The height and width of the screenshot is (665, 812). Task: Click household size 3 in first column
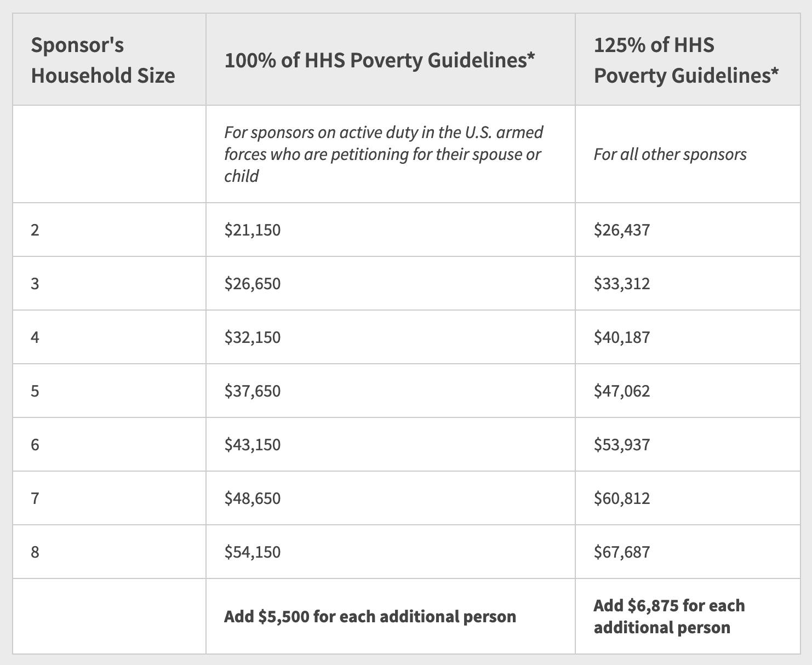35,284
